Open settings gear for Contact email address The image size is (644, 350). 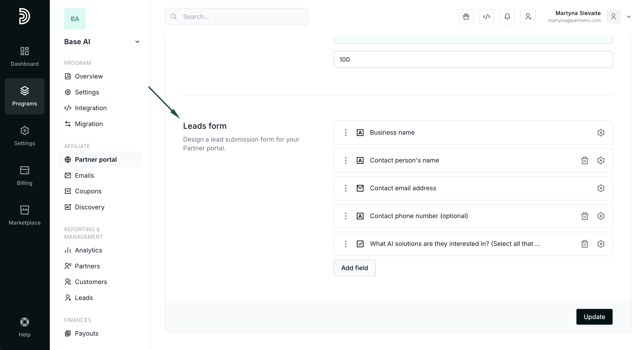point(601,188)
